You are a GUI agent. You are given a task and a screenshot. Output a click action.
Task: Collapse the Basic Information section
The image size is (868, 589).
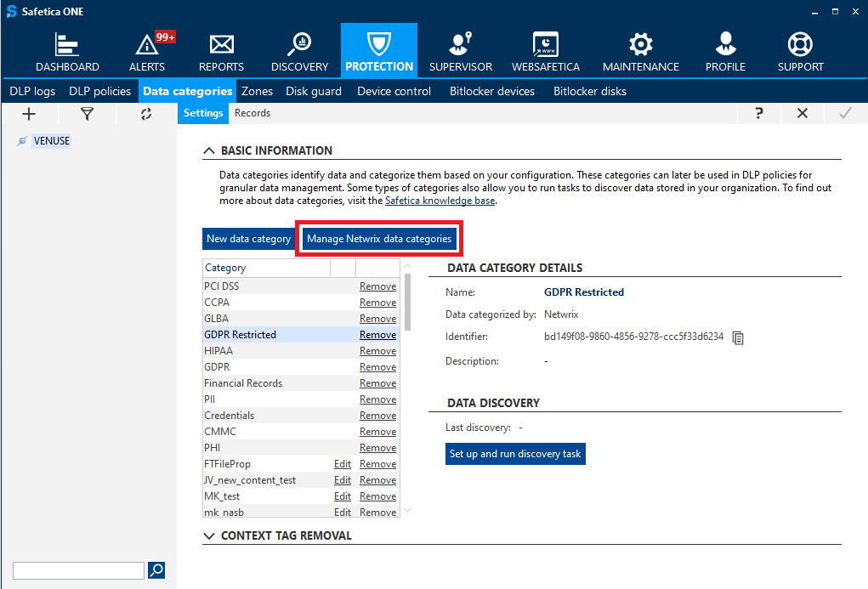208,150
